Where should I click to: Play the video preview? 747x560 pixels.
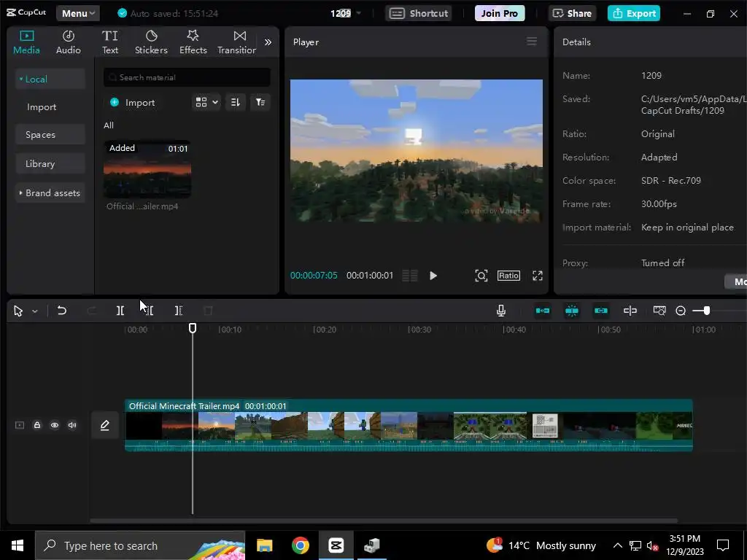click(x=433, y=276)
